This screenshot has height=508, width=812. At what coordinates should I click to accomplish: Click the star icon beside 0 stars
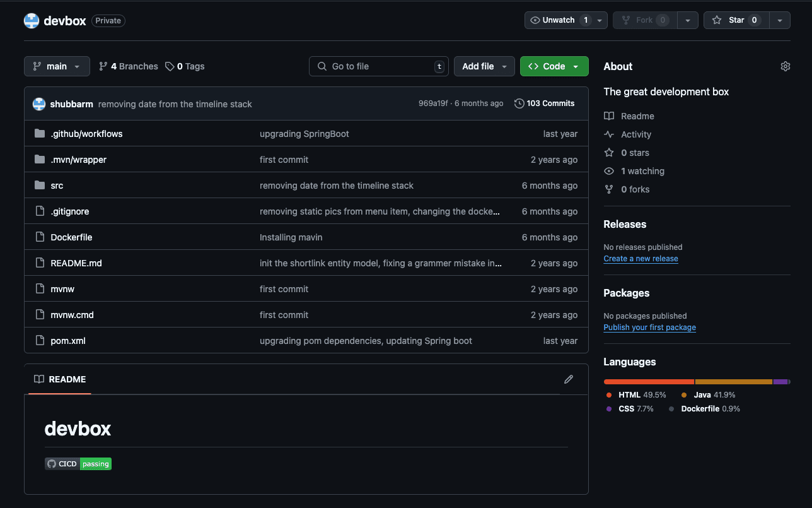pyautogui.click(x=609, y=153)
